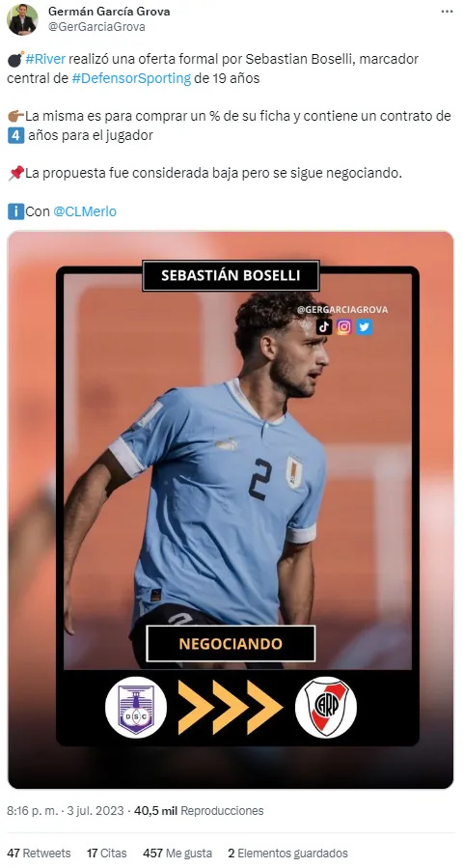Viewport: 463px width, 868px height.
Task: Click the Instagram icon in the image
Action: coord(344,327)
